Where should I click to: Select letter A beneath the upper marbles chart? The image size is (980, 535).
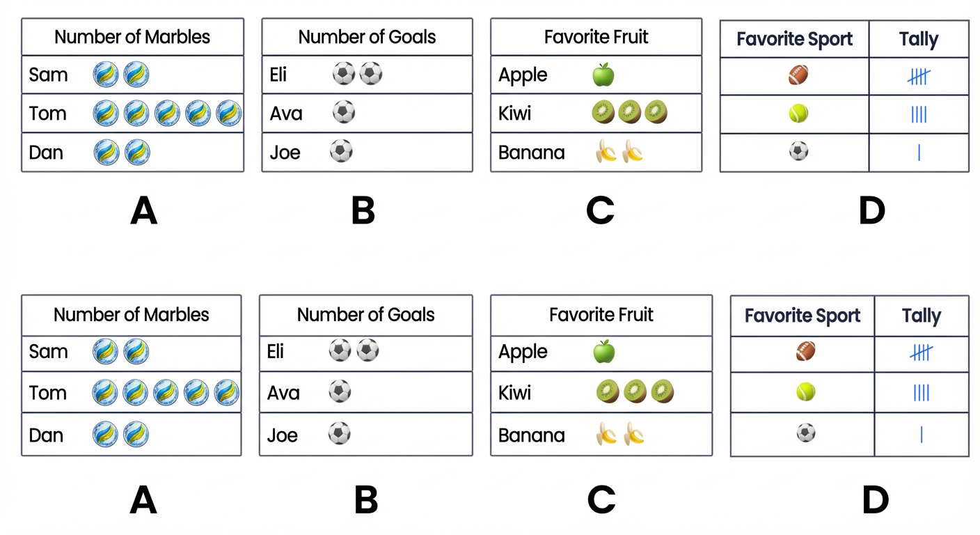(143, 210)
